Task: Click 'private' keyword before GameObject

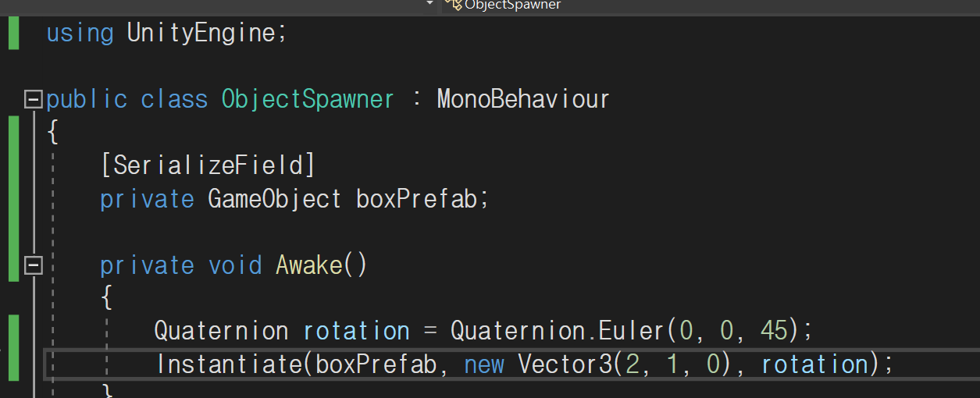Action: coord(147,199)
